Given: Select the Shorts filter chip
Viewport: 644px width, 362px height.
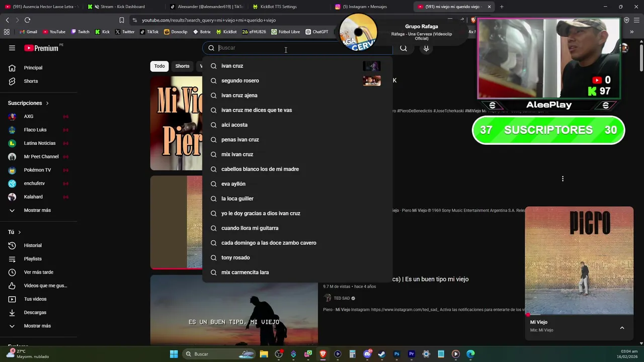Looking at the screenshot, I should coord(182,66).
